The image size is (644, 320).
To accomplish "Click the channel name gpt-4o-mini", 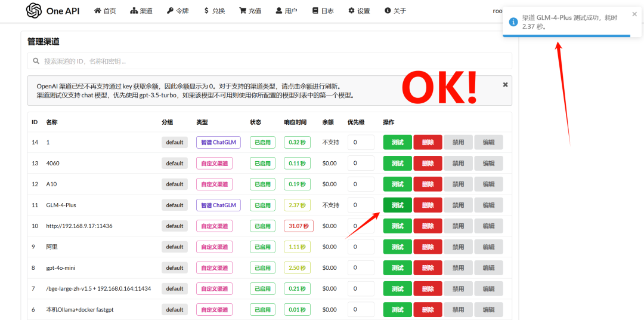I will 61,268.
